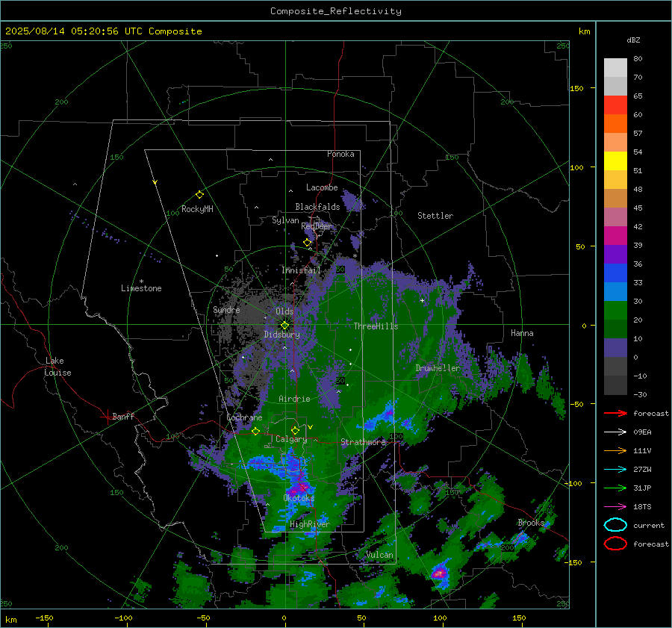The height and width of the screenshot is (628, 672).
Task: Click the Airdrie city label
Action: point(294,399)
